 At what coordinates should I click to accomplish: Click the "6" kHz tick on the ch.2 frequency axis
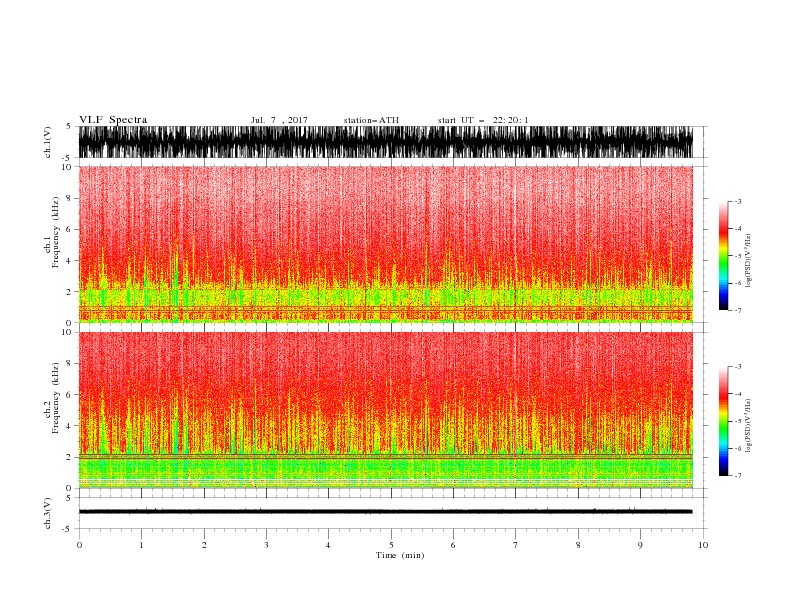69,395
